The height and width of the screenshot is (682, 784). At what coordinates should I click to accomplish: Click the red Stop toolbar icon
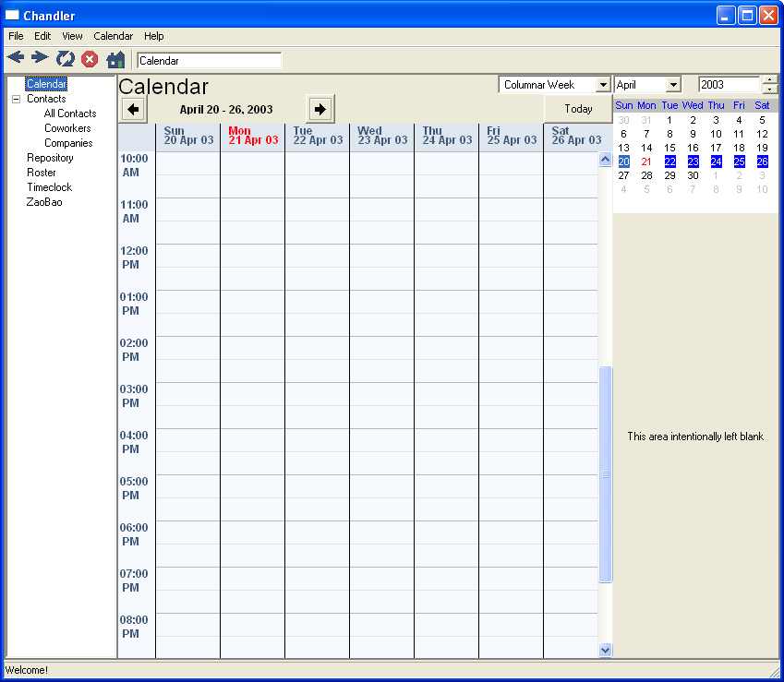click(90, 59)
